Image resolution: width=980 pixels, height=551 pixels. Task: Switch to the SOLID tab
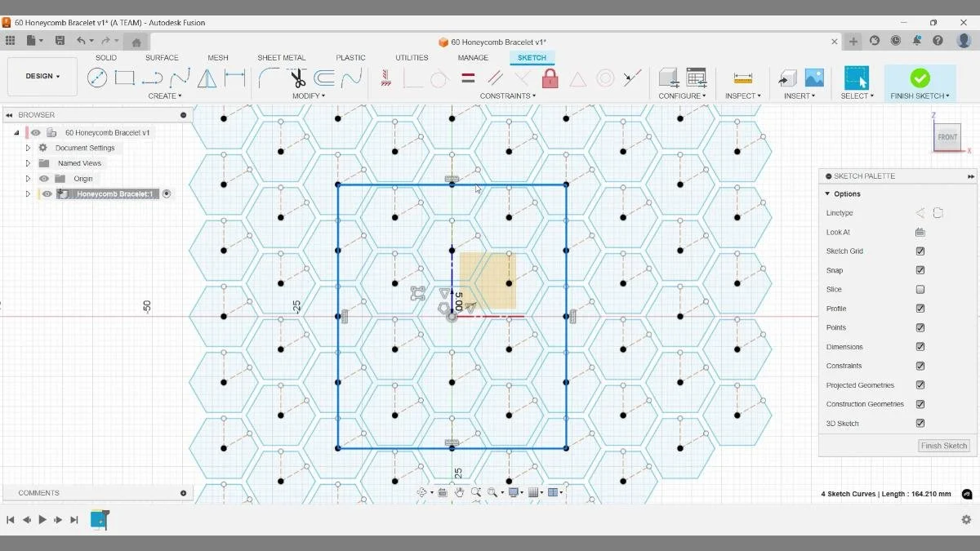(x=105, y=57)
